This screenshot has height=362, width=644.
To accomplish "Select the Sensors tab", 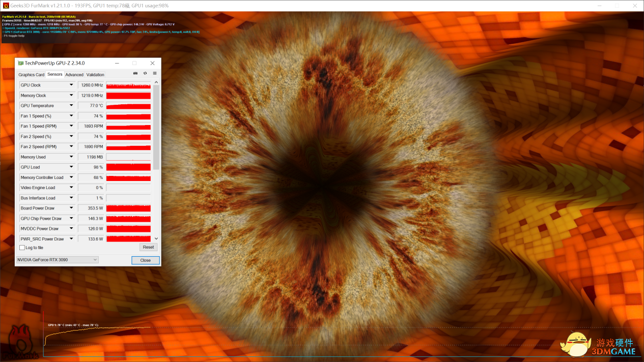I will pos(54,75).
